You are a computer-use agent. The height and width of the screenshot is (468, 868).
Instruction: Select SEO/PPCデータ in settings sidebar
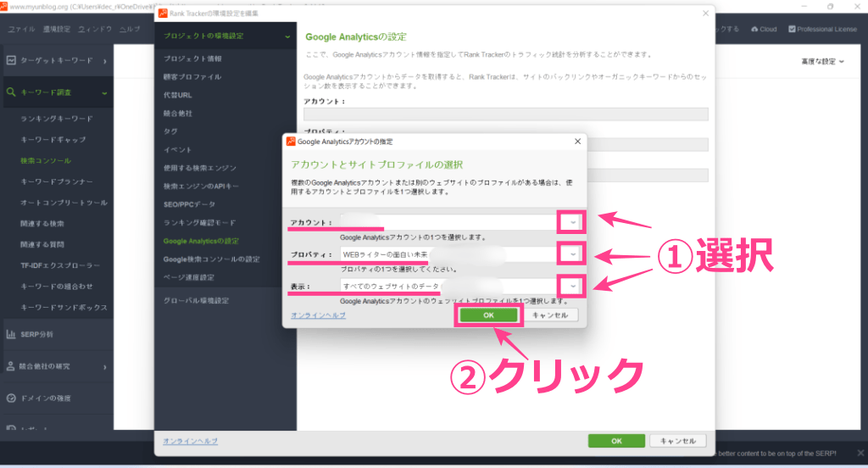189,204
